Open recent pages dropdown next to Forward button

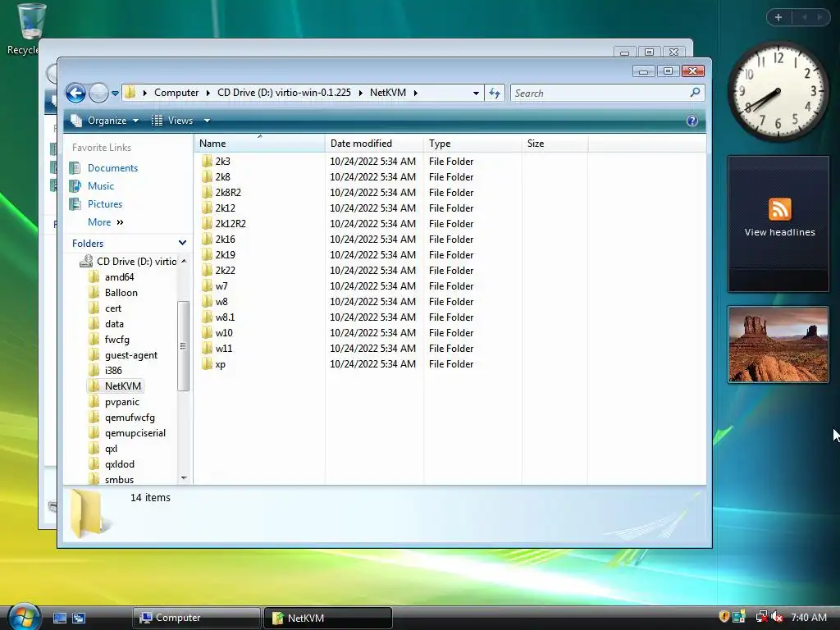115,94
